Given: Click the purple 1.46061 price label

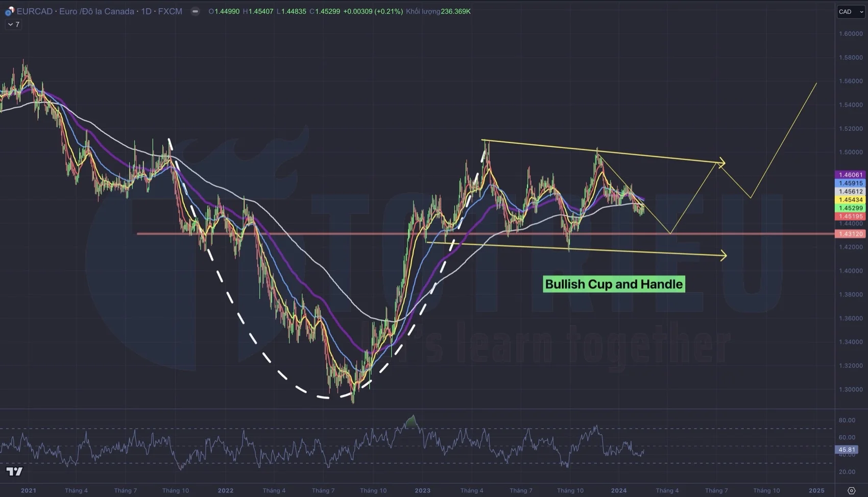Looking at the screenshot, I should click(850, 175).
